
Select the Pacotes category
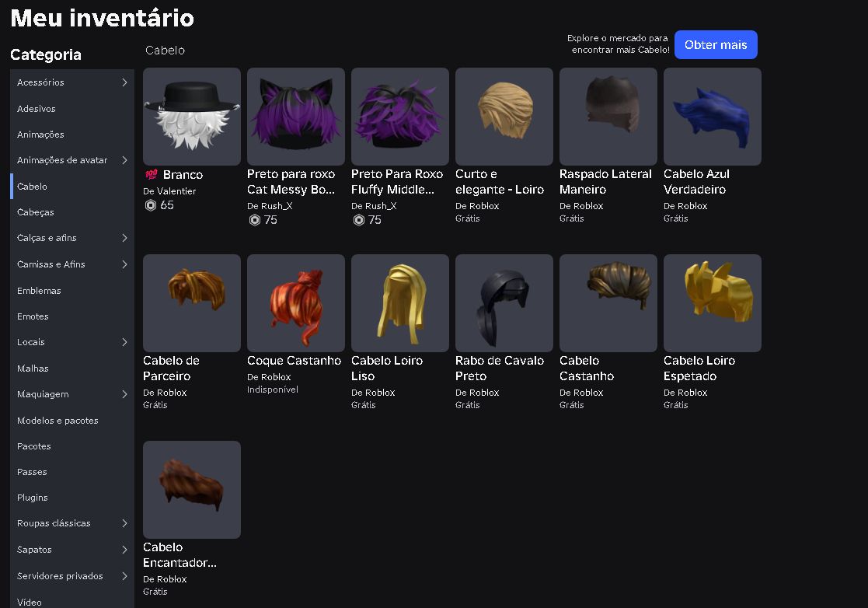(x=72, y=446)
